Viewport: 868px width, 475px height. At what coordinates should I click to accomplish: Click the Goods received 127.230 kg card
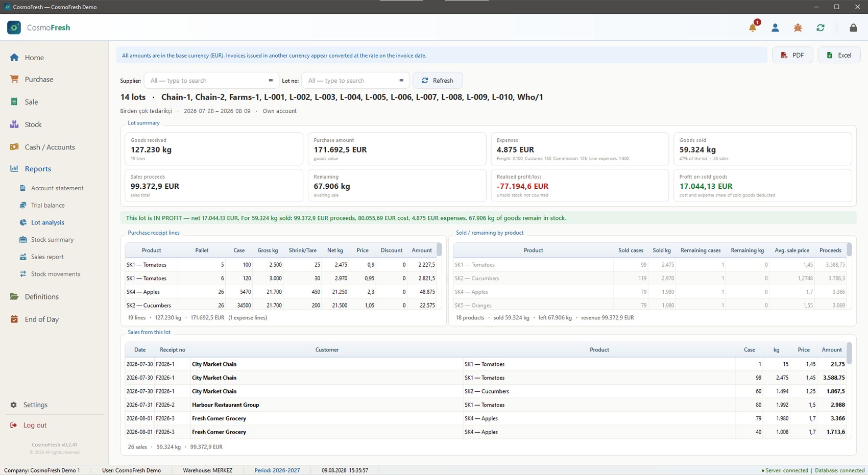click(x=213, y=149)
